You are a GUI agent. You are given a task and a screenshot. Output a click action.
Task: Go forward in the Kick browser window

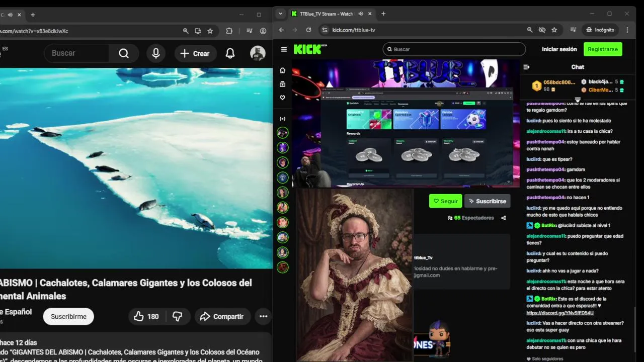[295, 30]
